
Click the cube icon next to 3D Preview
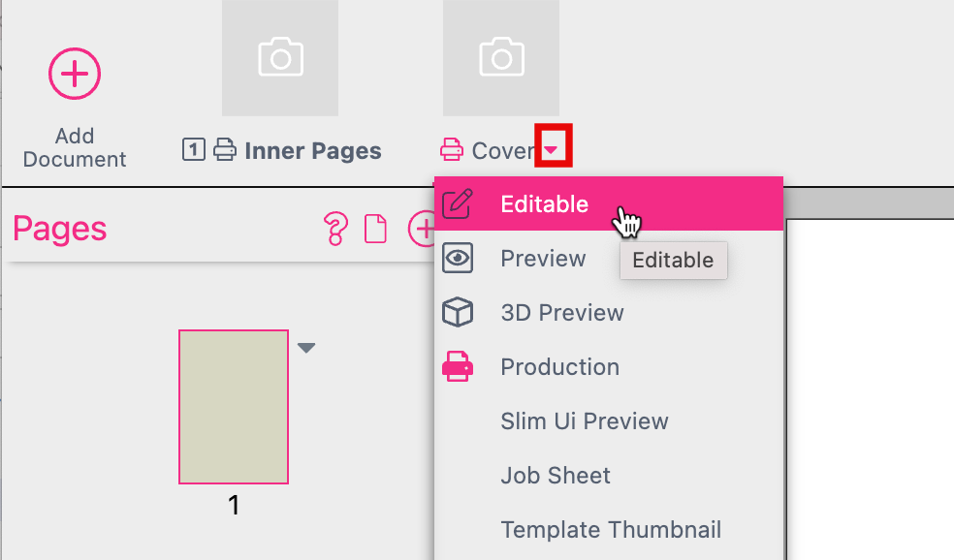pos(457,312)
